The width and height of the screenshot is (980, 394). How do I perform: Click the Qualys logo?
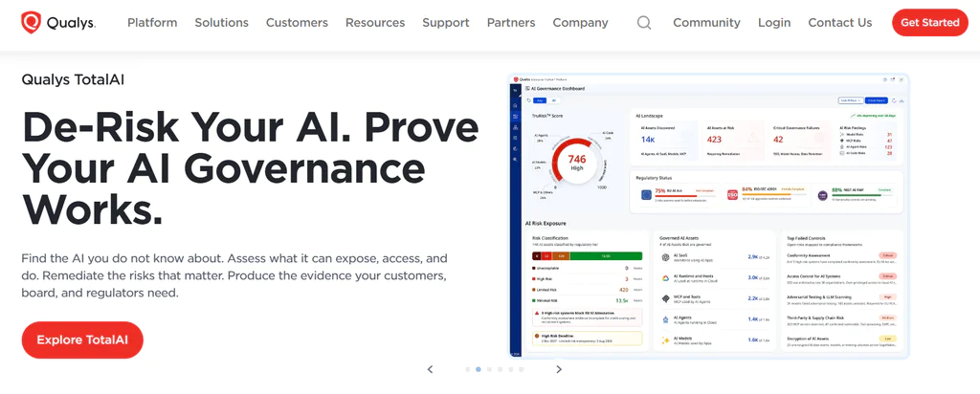58,23
